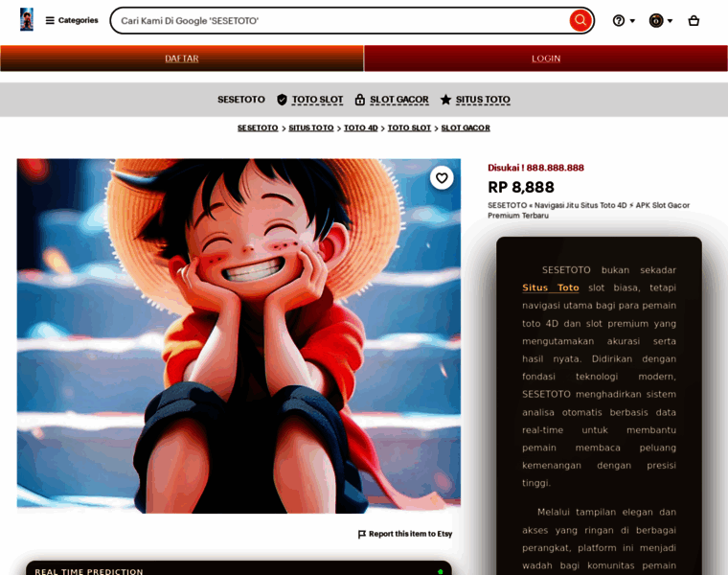Click the site logo thumbnail at top left

tap(27, 19)
